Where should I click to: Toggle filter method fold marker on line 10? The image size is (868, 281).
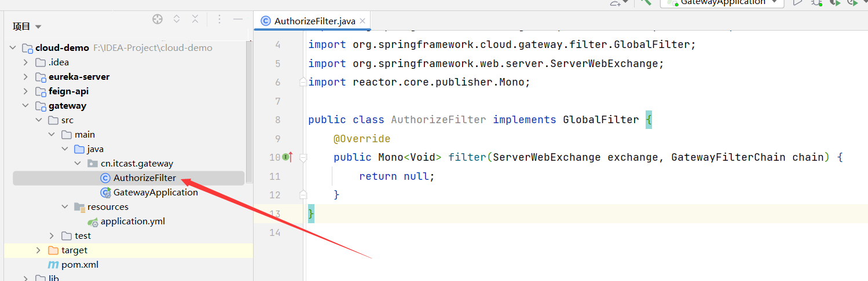pyautogui.click(x=303, y=157)
